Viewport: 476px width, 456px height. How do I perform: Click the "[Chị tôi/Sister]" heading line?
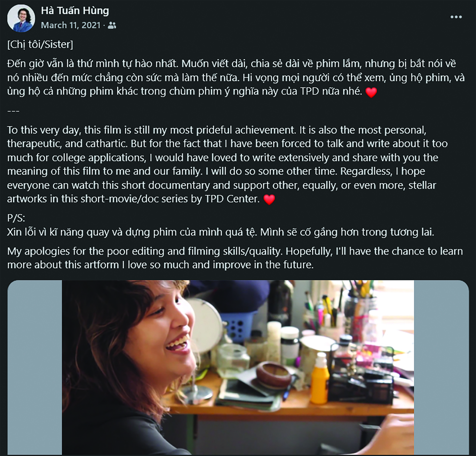click(x=40, y=44)
